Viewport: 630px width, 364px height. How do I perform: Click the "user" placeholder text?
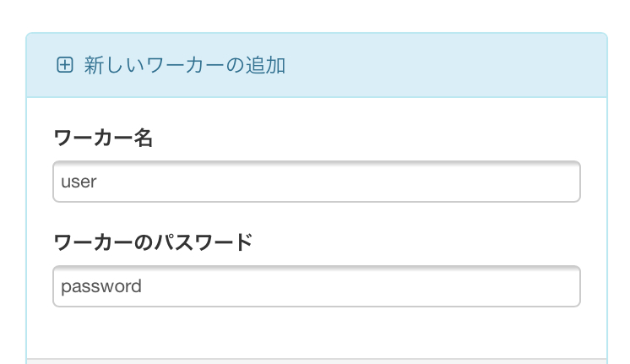tap(79, 182)
